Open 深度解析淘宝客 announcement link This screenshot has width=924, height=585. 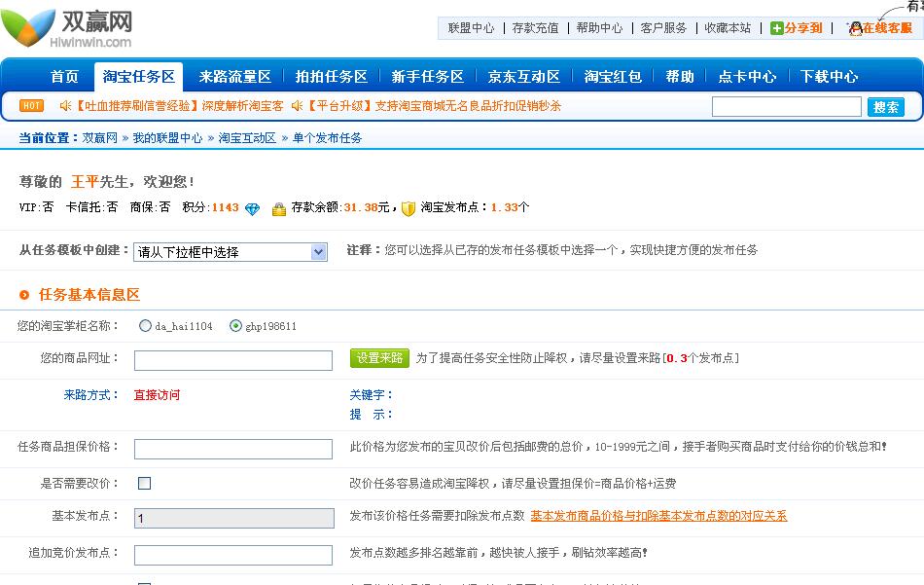243,106
